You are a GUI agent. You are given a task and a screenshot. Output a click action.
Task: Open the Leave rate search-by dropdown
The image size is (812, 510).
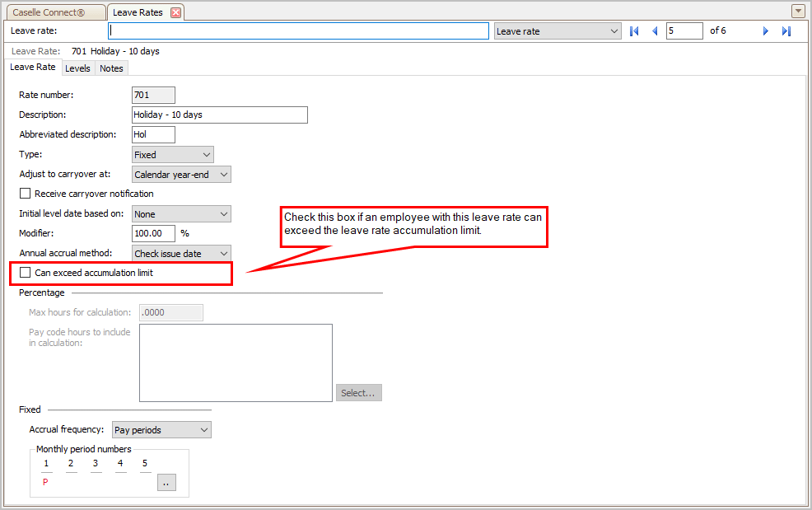558,31
